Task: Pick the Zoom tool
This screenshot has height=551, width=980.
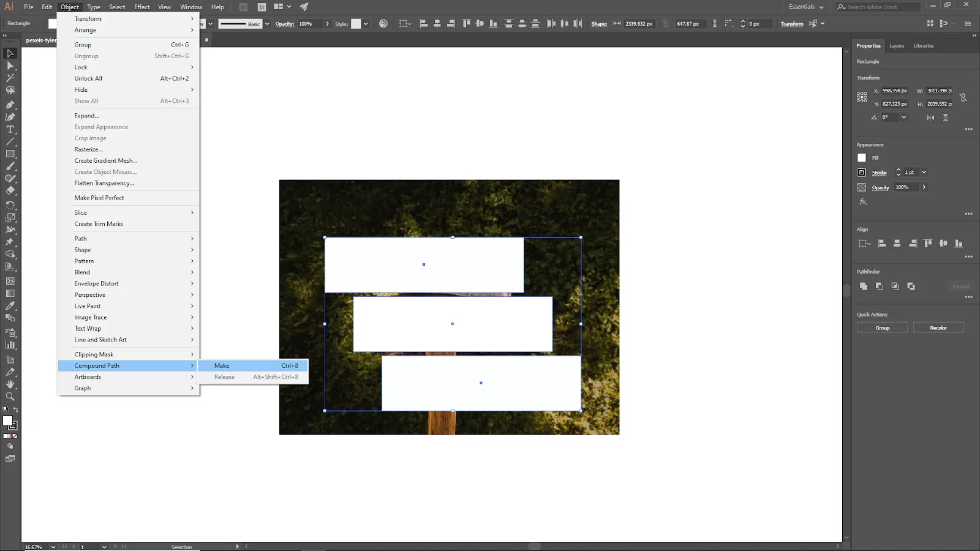Action: pos(10,397)
